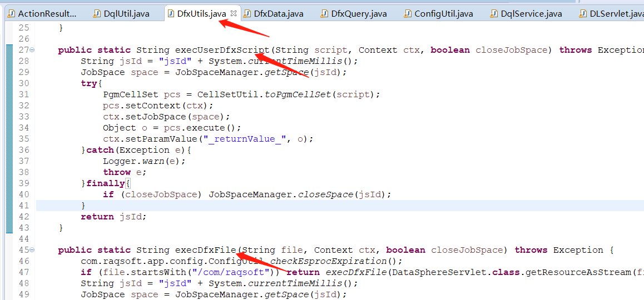Click the try keyword on line 30
Viewport: 644px width, 300px height.
tap(89, 83)
